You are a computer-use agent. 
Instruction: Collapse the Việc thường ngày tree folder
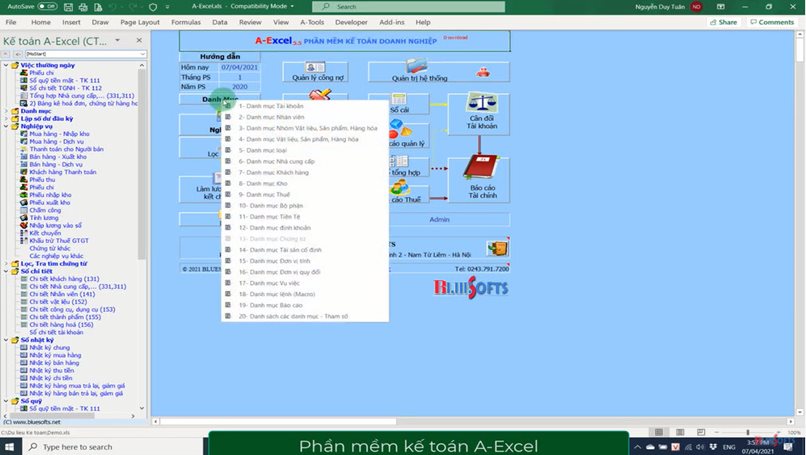point(6,65)
